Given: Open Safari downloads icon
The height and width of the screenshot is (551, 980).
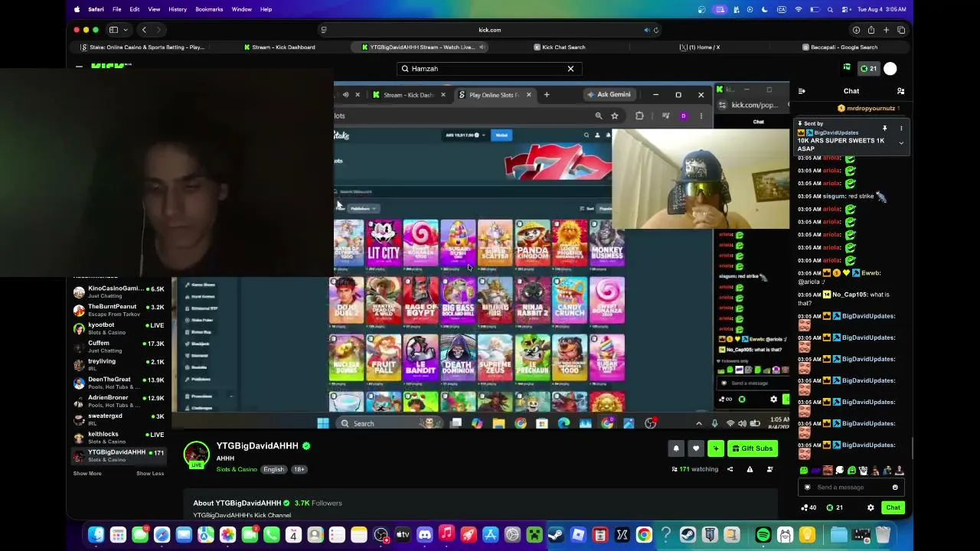Looking at the screenshot, I should [856, 30].
